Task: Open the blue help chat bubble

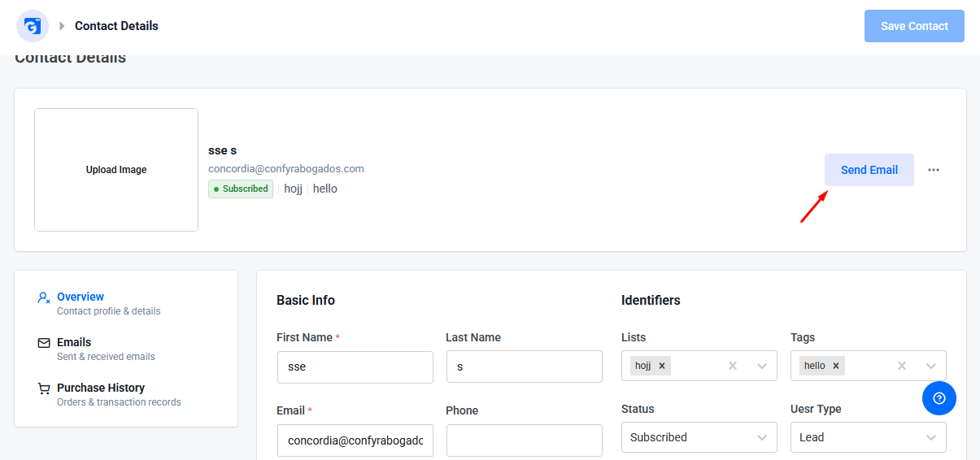Action: [x=939, y=398]
